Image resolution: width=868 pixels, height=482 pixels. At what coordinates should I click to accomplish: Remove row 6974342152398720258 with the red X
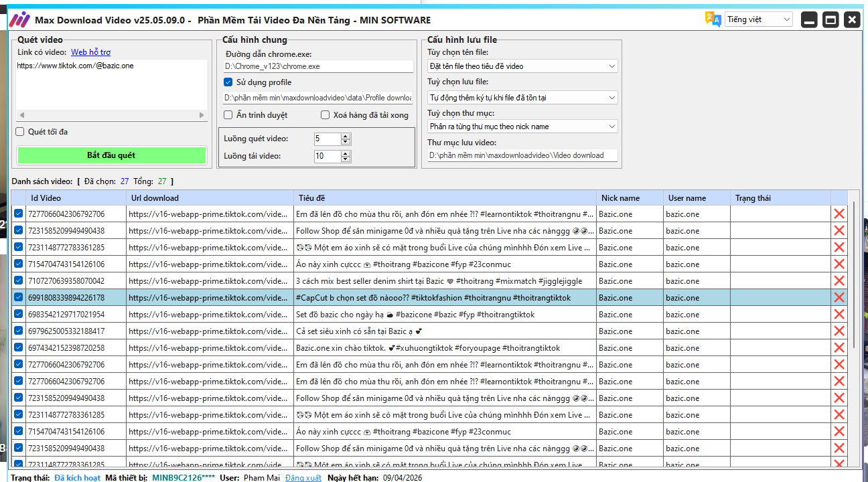(x=839, y=348)
